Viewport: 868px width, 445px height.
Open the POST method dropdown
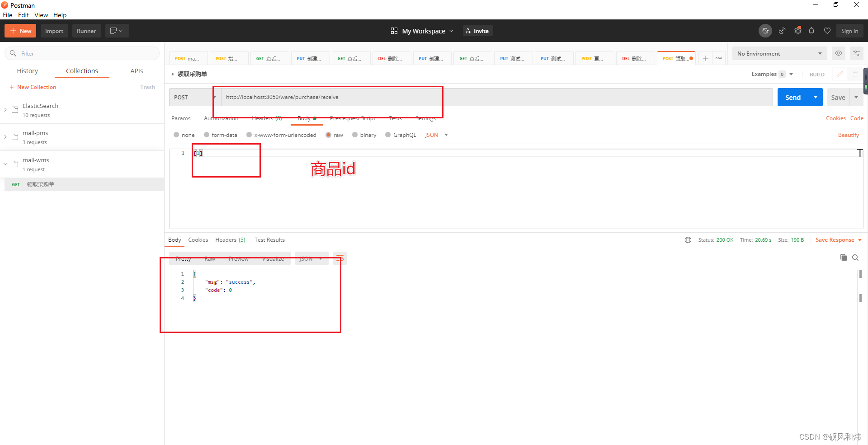coord(195,97)
